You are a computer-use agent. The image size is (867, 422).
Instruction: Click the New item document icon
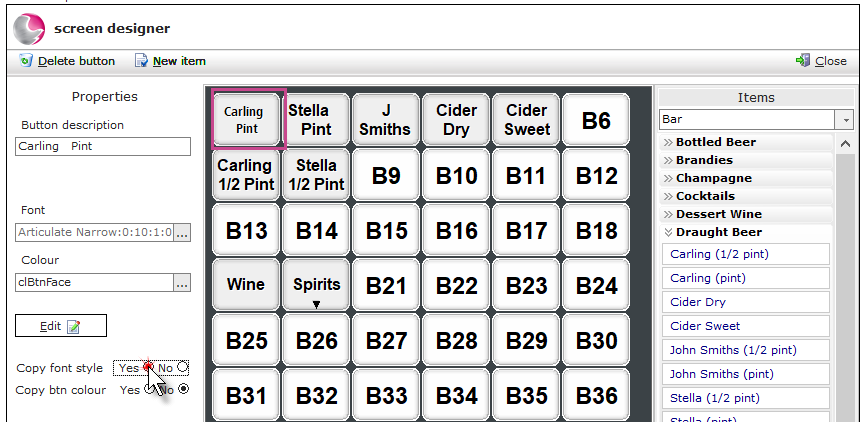141,60
